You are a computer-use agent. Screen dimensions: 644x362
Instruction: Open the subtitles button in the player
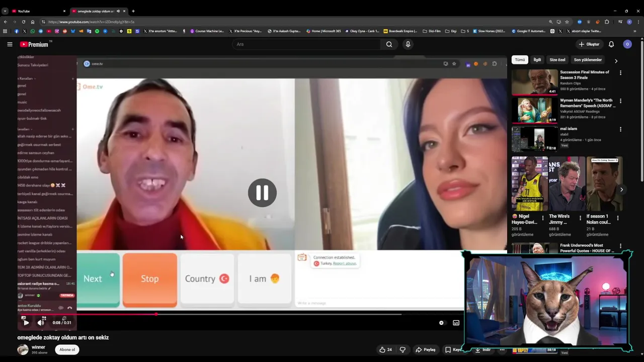point(456,323)
